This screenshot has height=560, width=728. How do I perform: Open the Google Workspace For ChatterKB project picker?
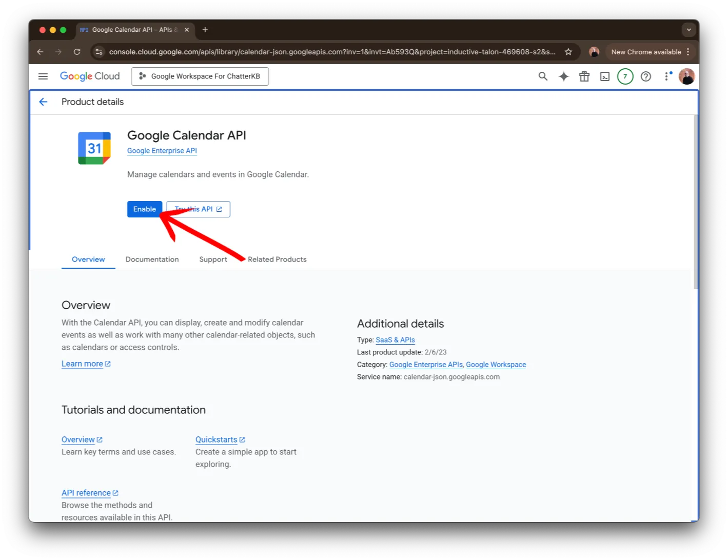click(x=200, y=76)
